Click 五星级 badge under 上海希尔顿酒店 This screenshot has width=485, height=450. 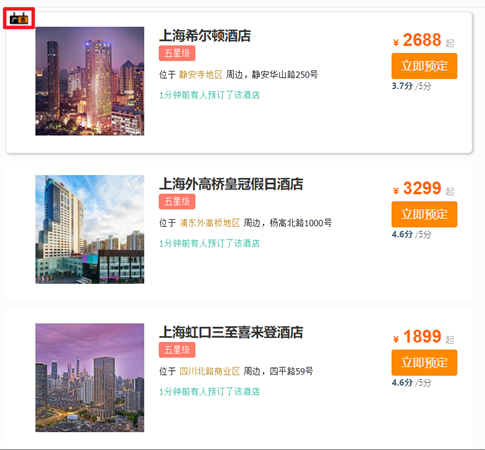pyautogui.click(x=177, y=53)
